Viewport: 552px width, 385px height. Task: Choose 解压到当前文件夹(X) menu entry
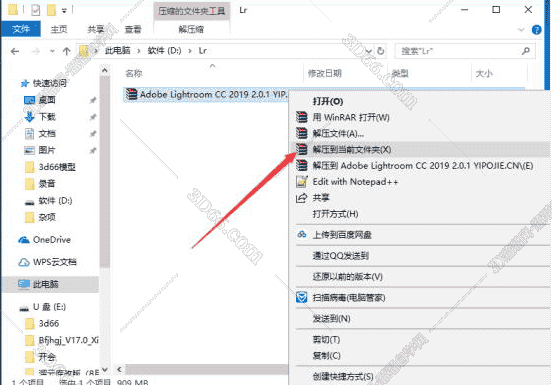coord(420,150)
